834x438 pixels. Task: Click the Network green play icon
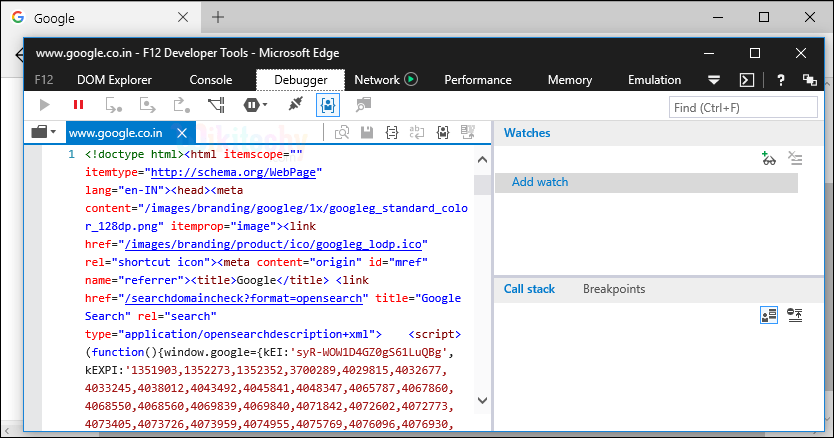(411, 79)
